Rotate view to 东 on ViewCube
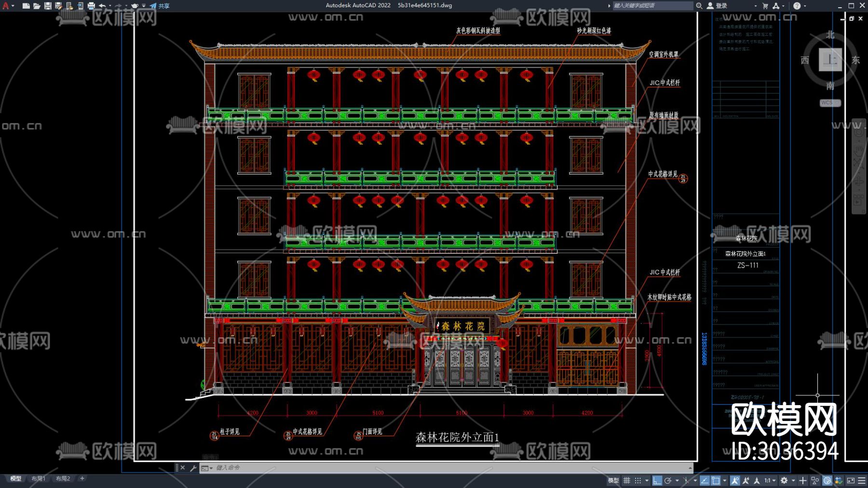 pyautogui.click(x=855, y=60)
